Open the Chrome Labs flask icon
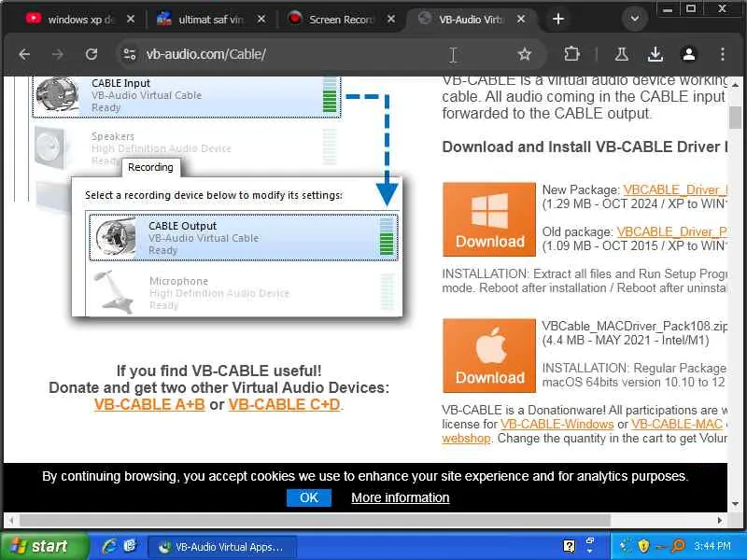 point(621,54)
